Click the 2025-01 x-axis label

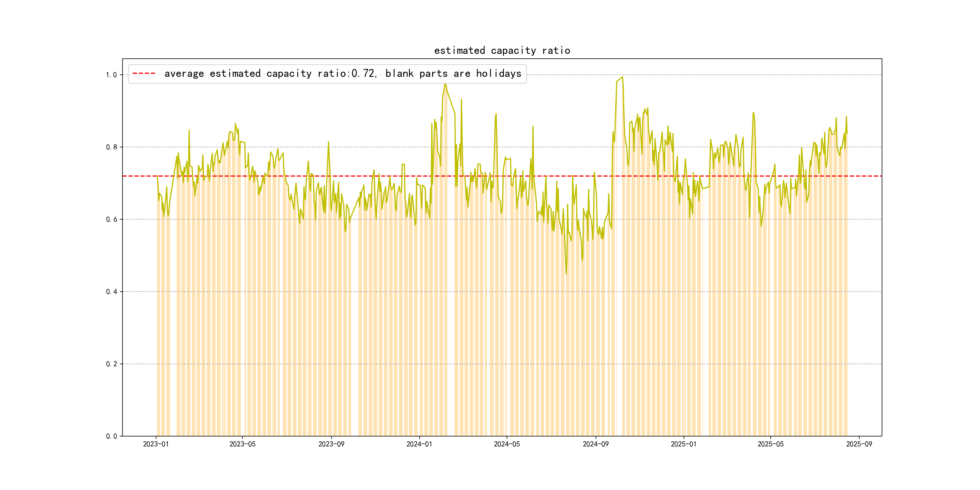[x=683, y=444]
